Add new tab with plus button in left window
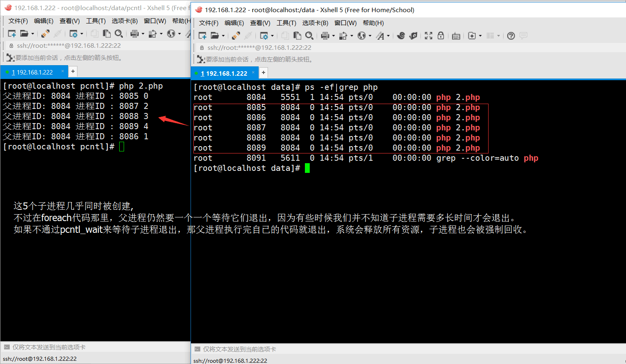Image resolution: width=626 pixels, height=364 pixels. coord(73,72)
